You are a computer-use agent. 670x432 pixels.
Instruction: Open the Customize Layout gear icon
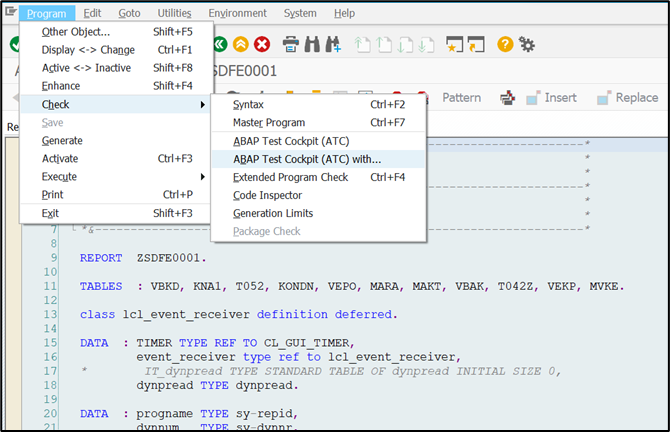point(526,44)
